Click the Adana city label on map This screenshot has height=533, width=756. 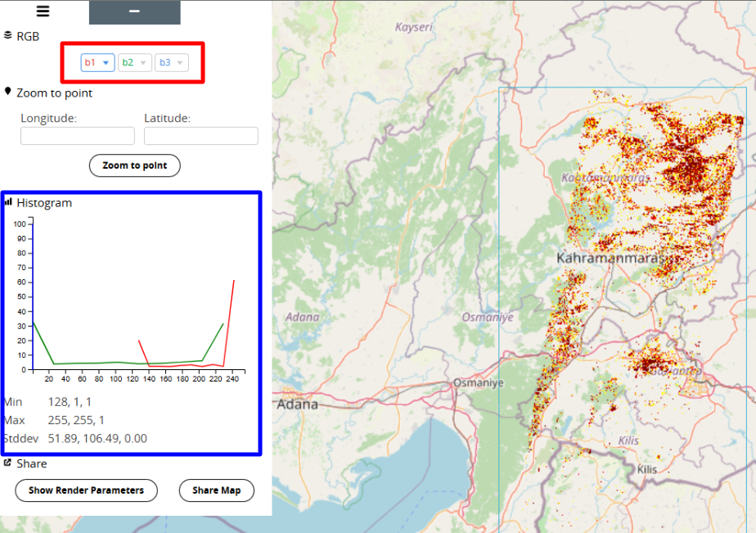[x=297, y=404]
